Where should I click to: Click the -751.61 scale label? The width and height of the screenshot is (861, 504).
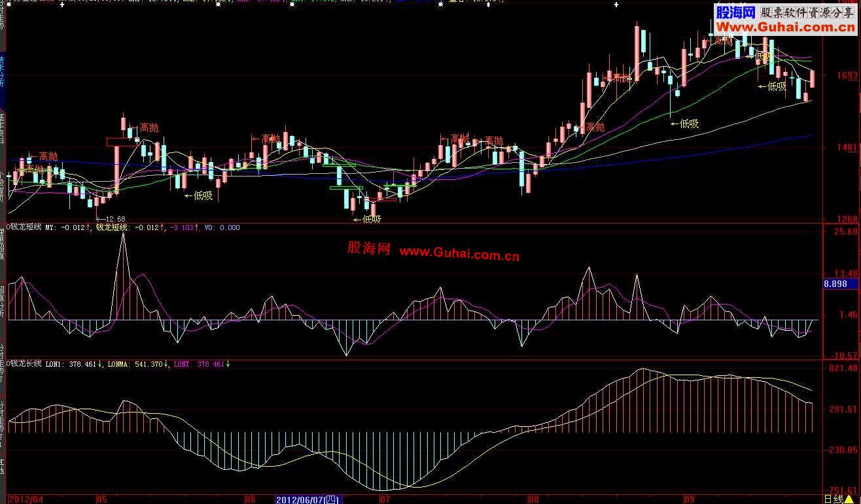(x=841, y=490)
